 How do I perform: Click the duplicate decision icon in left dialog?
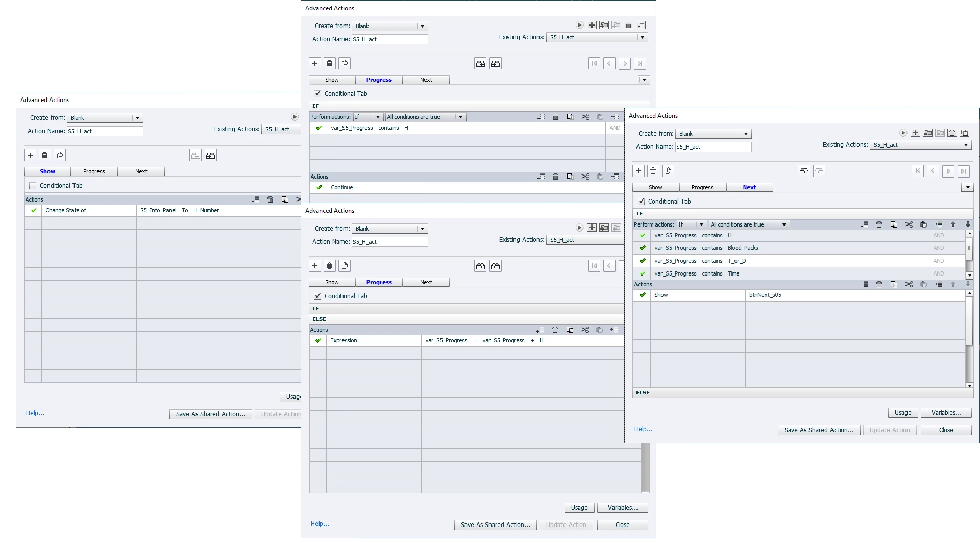(60, 155)
